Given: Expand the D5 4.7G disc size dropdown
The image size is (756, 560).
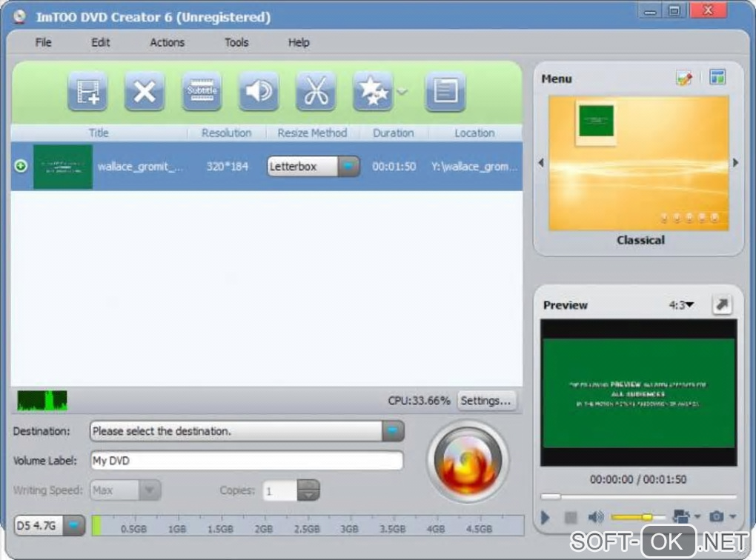Looking at the screenshot, I should coord(74,525).
